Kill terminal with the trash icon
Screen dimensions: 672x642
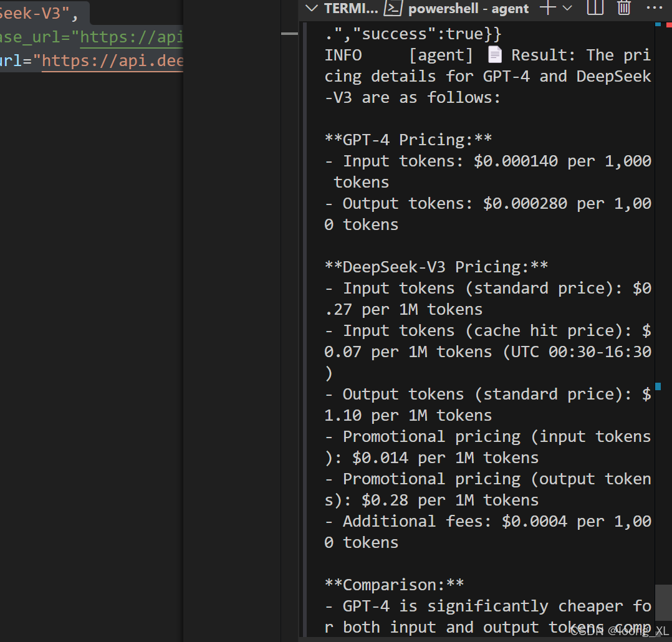pos(624,8)
